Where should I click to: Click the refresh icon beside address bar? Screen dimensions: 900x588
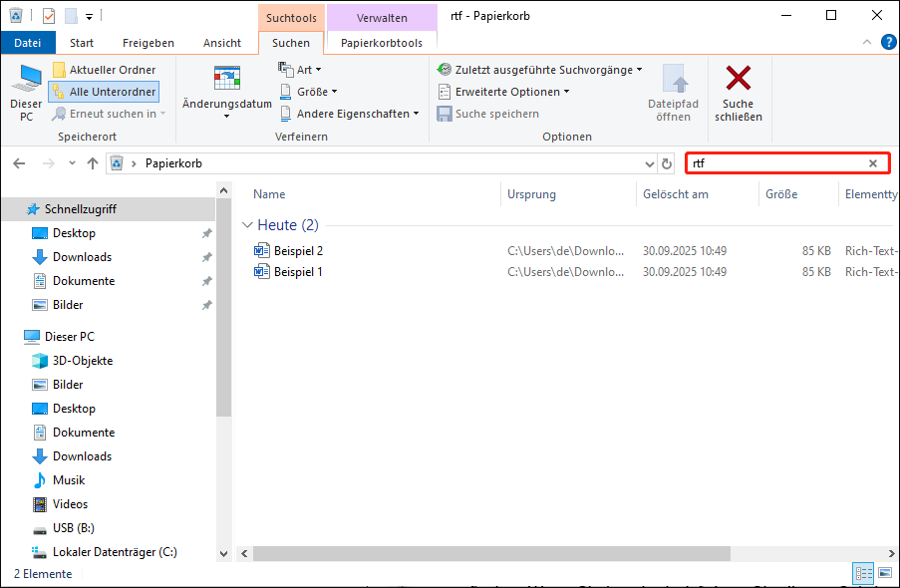[667, 163]
